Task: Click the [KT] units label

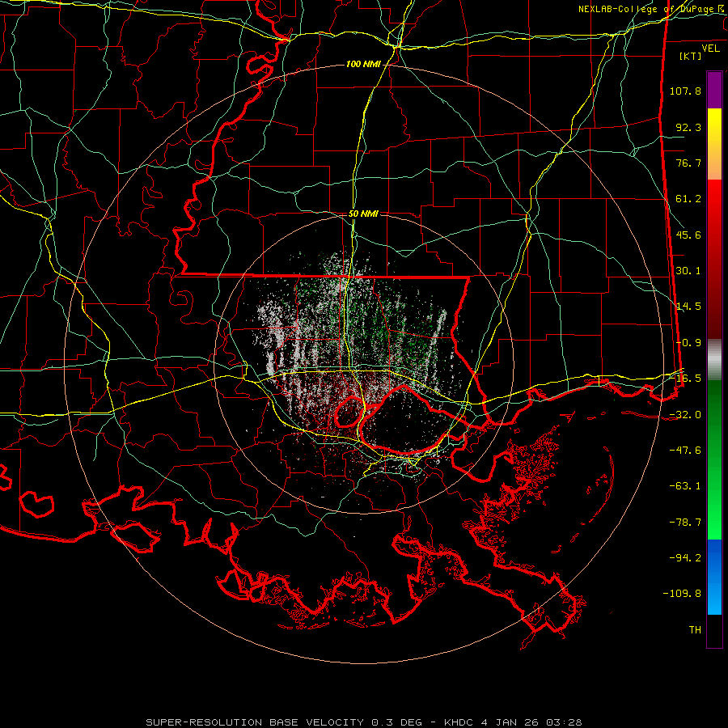Action: coord(691,56)
